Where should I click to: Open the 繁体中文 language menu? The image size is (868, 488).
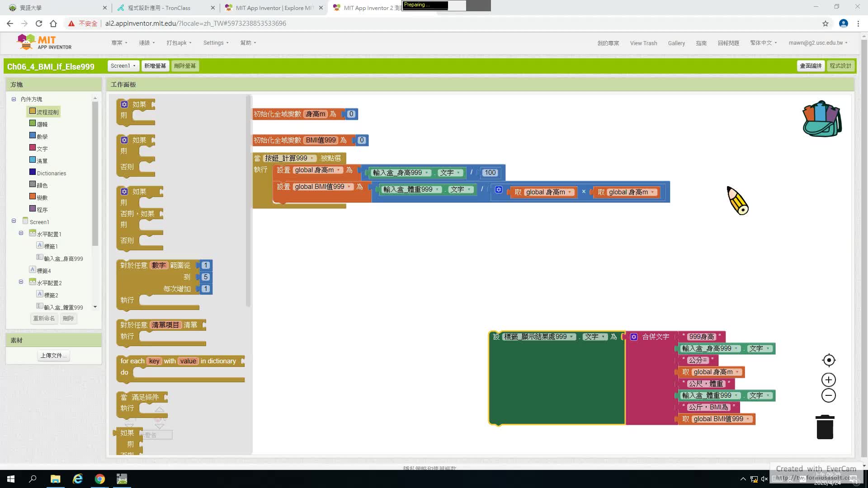tap(764, 43)
